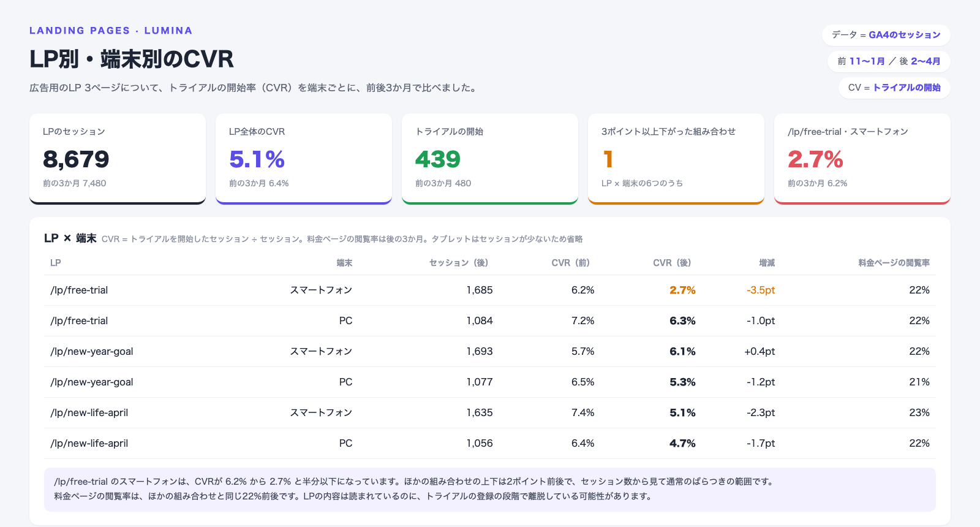This screenshot has width=980, height=527.
Task: Click the purple note box below the table
Action: click(490, 490)
